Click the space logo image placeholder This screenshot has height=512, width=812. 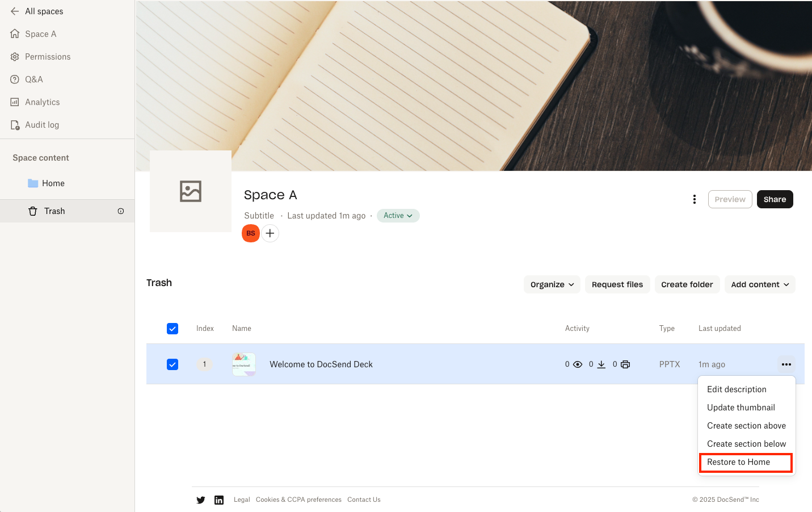pos(191,191)
